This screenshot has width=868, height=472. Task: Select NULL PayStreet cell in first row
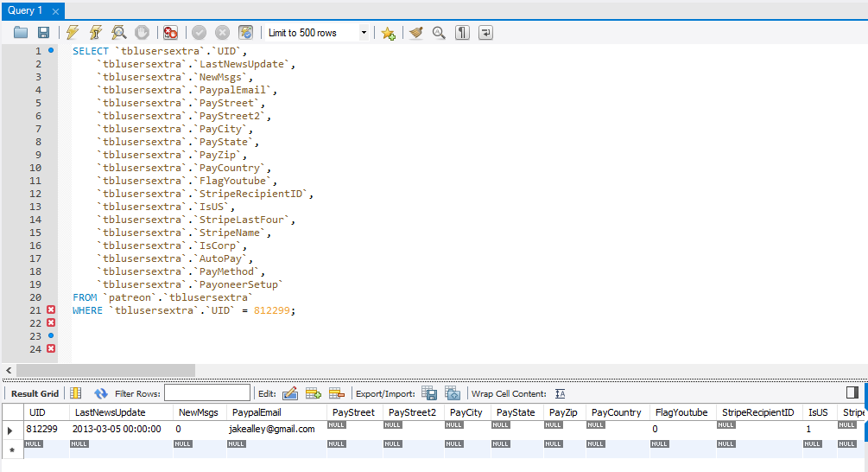click(x=354, y=429)
